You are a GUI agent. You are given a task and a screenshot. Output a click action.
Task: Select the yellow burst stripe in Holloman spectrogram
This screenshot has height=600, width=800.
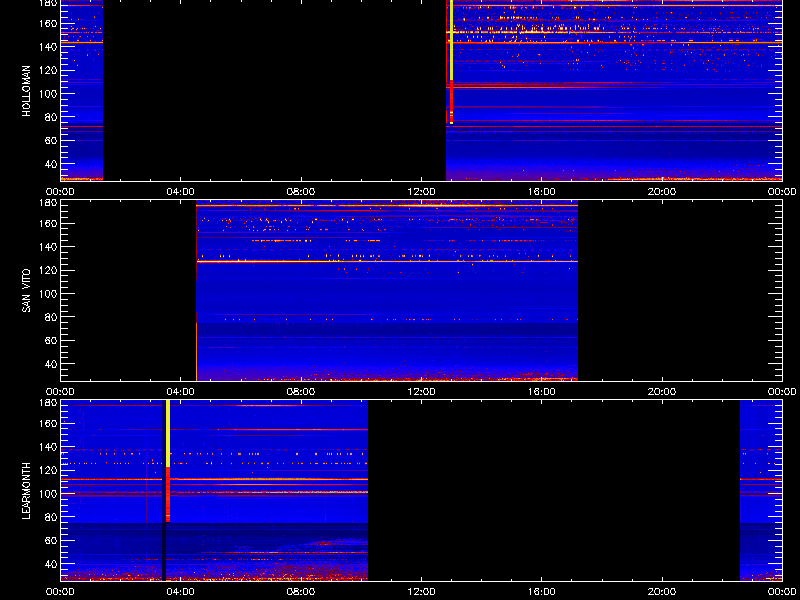pos(452,40)
